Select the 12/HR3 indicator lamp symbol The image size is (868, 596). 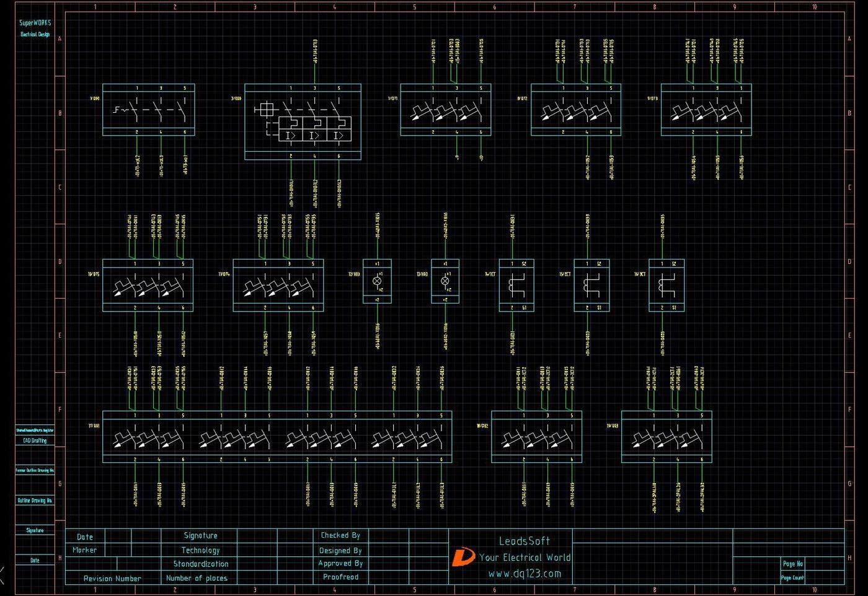click(x=377, y=281)
